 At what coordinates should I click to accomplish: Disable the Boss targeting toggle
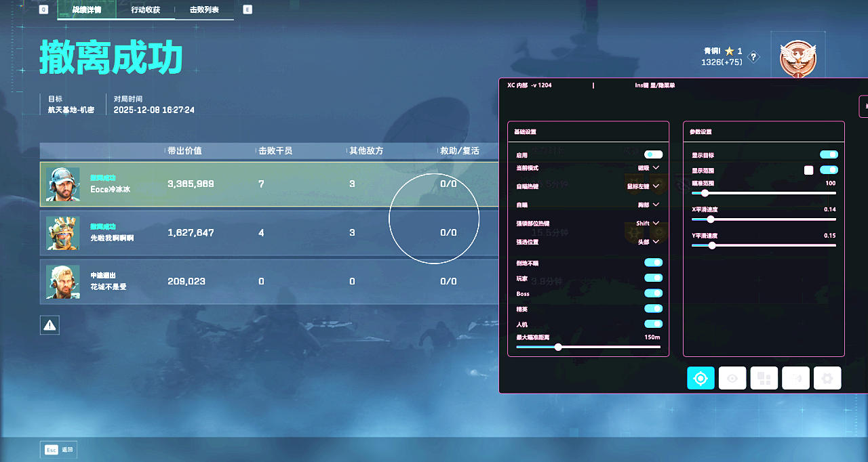tap(653, 293)
